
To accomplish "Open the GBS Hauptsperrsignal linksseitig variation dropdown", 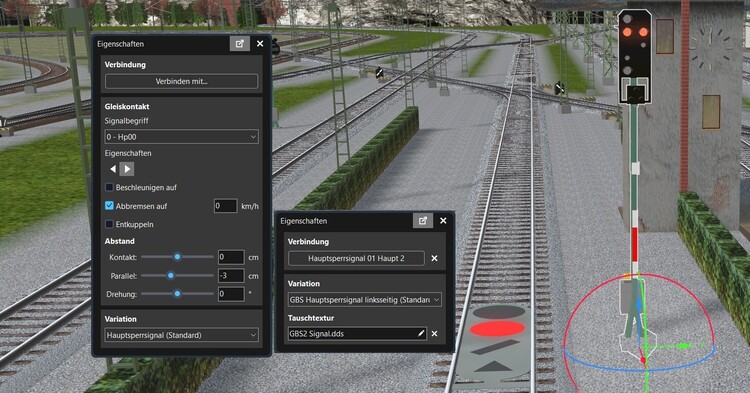I will pyautogui.click(x=364, y=300).
